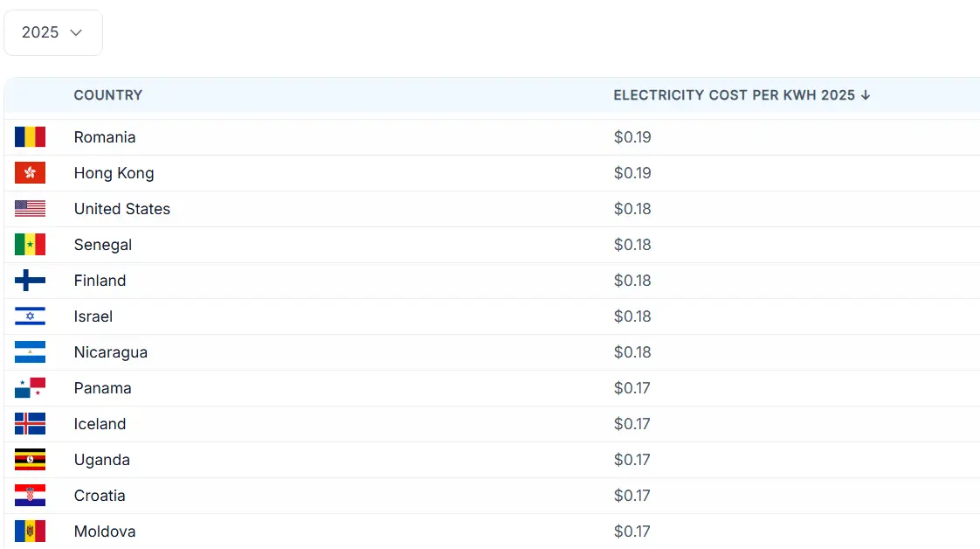The height and width of the screenshot is (549, 980).
Task: Click the Panama flag icon
Action: click(30, 388)
